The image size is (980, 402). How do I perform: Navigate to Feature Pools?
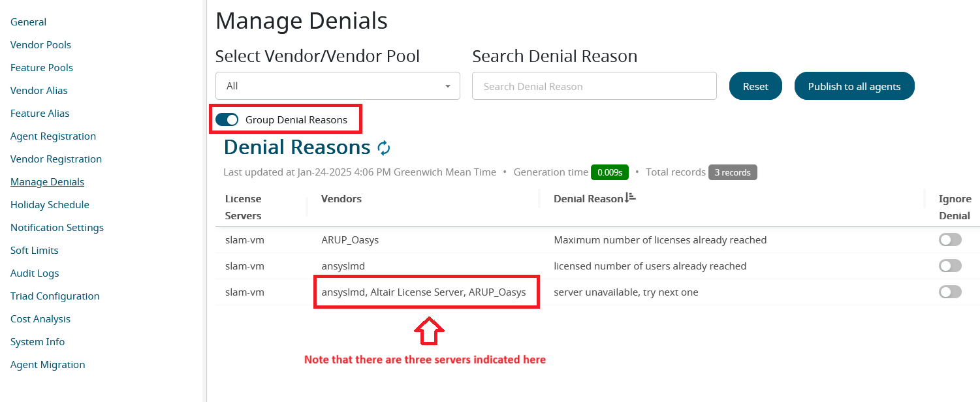coord(42,68)
